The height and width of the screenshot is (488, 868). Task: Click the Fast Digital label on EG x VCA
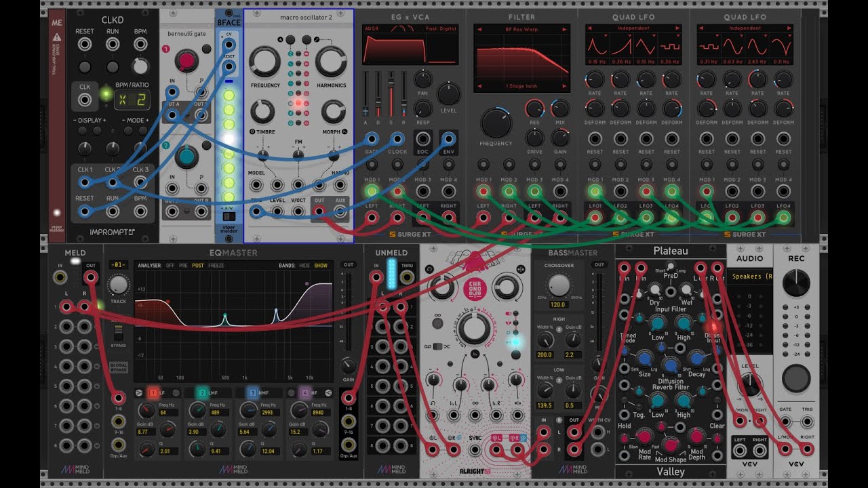click(441, 28)
